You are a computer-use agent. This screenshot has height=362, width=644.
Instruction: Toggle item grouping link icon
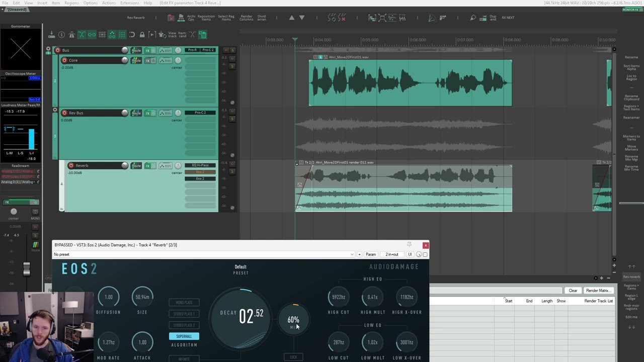point(92,35)
